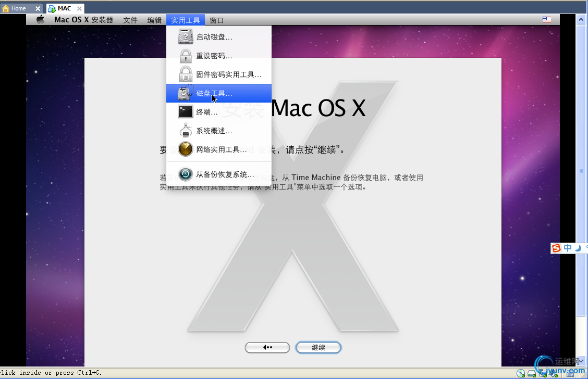
Task: Close the Home tab
Action: [38, 8]
